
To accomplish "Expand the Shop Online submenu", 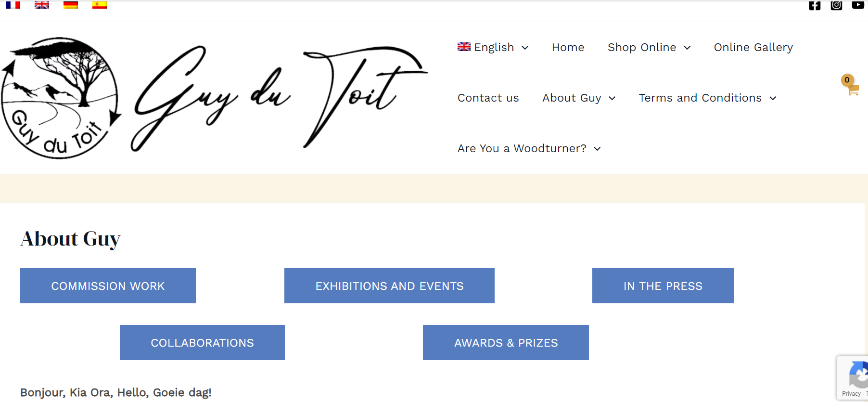I will click(x=649, y=47).
